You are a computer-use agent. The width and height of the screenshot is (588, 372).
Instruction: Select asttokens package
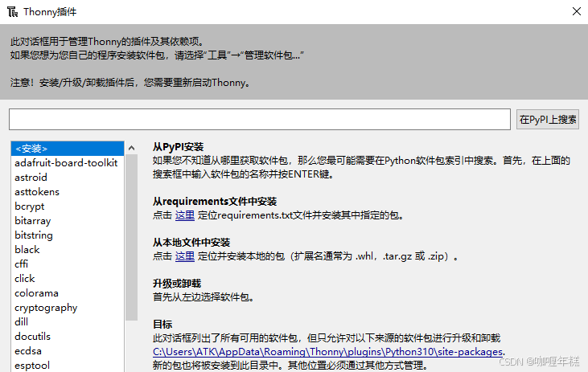coord(68,192)
